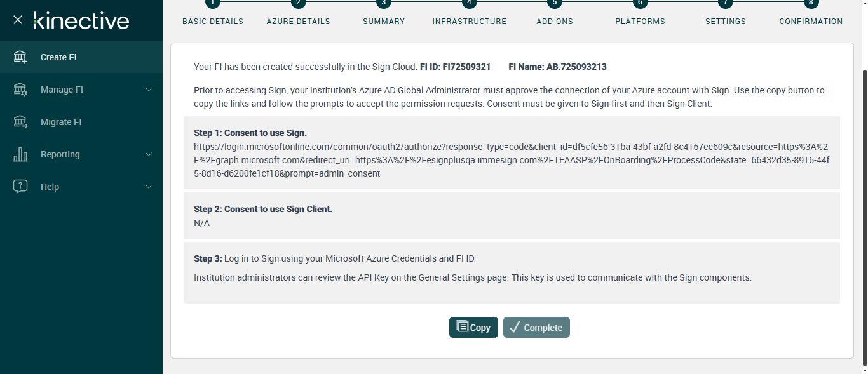Click the Migrate FI bank arrow icon
The image size is (868, 374).
pos(20,122)
